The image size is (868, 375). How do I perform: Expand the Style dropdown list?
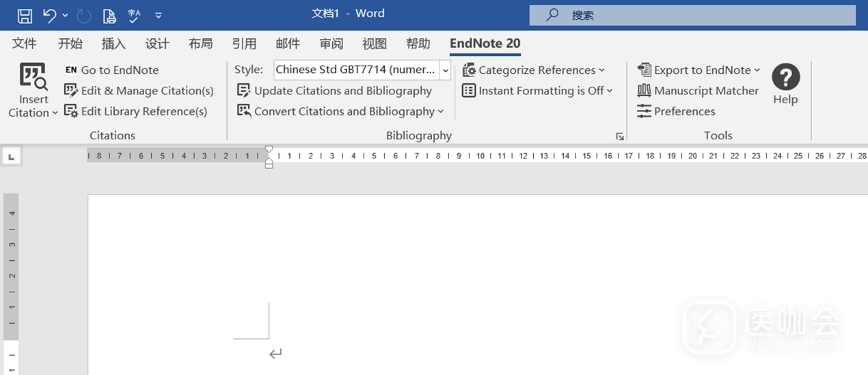(x=446, y=70)
